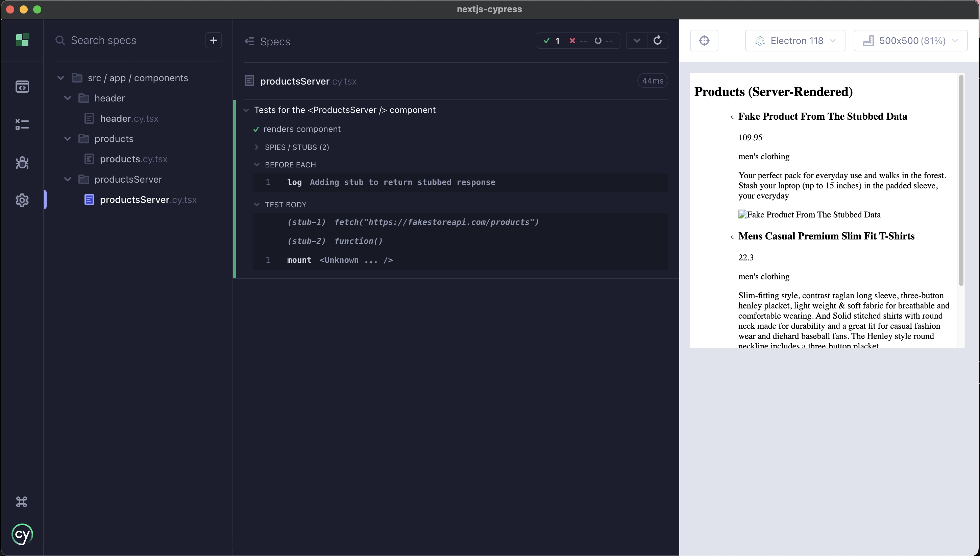Open the Debug bug icon in sidebar
980x556 pixels.
point(22,163)
